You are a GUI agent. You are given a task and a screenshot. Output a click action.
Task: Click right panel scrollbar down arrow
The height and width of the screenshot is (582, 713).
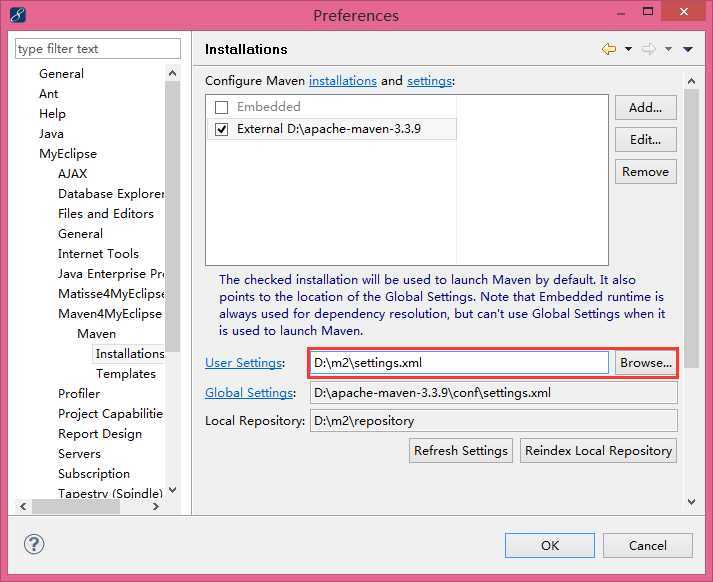(691, 502)
